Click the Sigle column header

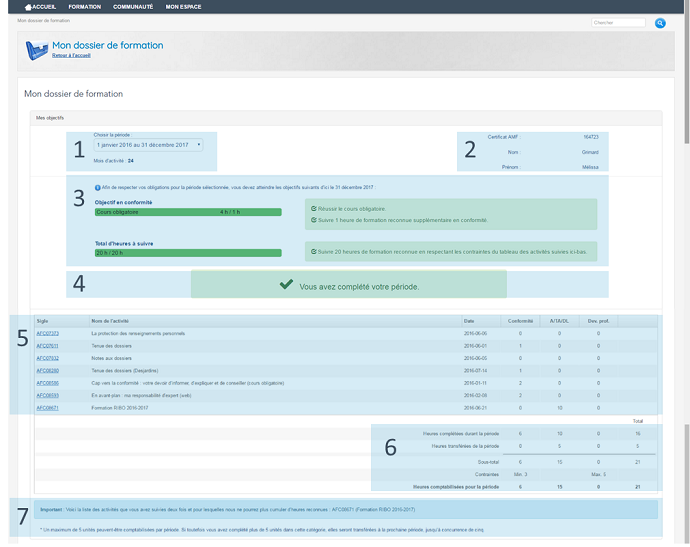coord(42,321)
